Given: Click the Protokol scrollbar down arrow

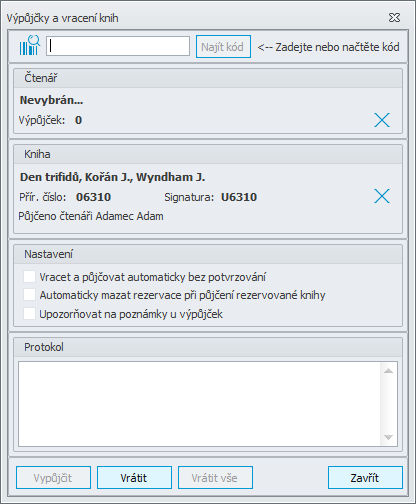Looking at the screenshot, I should click(x=388, y=437).
